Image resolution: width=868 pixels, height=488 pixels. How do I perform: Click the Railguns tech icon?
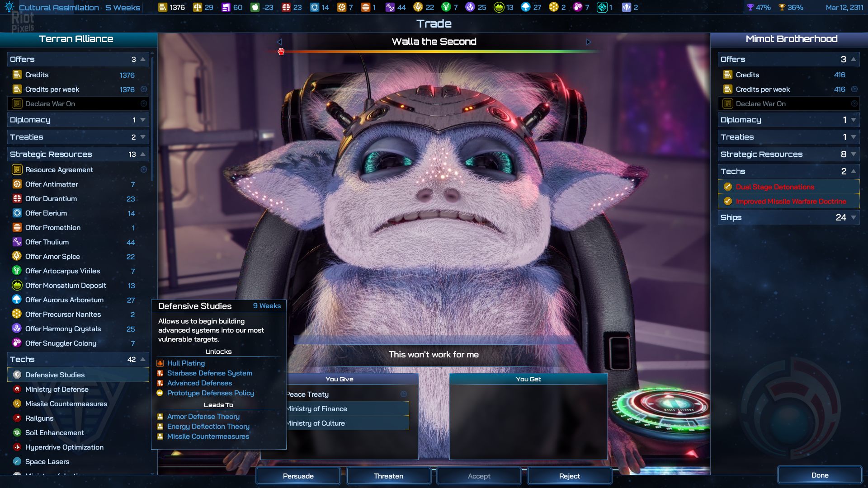(17, 418)
